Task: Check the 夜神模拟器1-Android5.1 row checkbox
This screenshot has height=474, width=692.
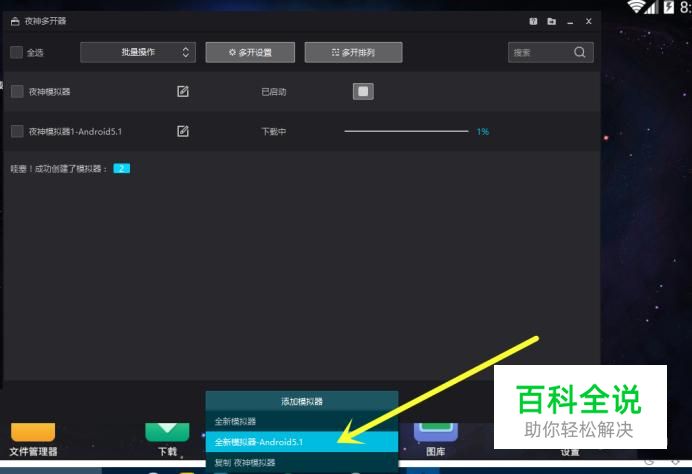Action: coord(17,131)
